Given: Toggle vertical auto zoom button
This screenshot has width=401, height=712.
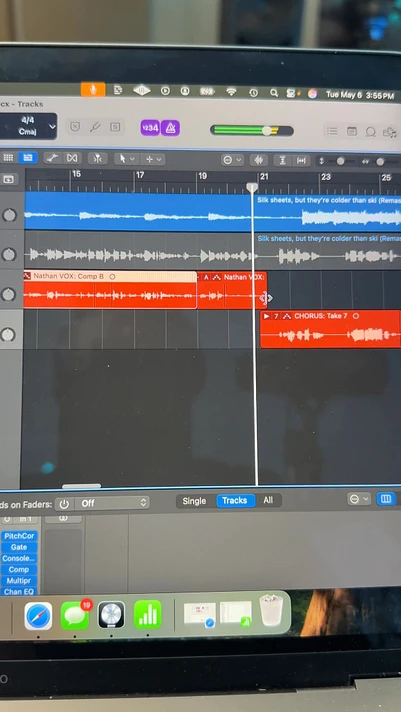Looking at the screenshot, I should pos(282,161).
